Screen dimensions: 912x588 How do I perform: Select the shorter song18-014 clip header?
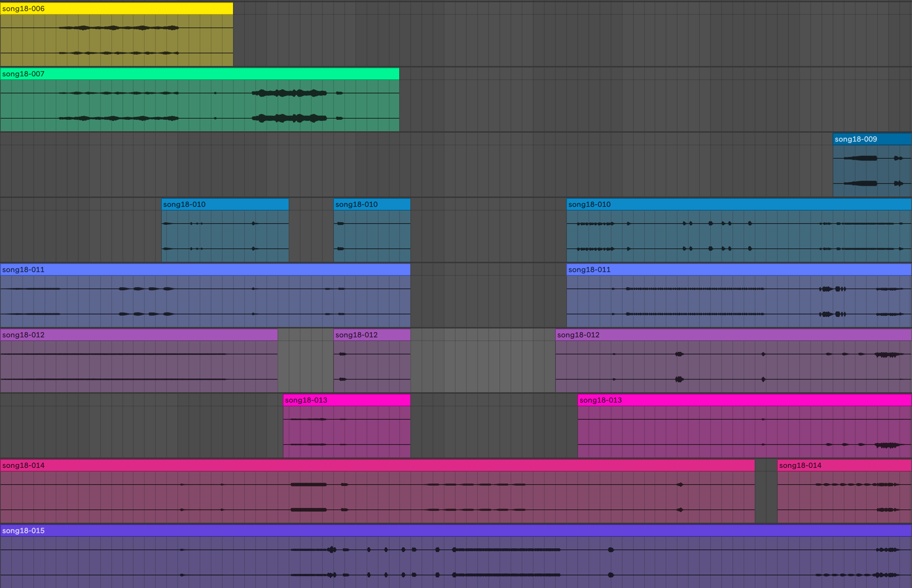coord(844,465)
